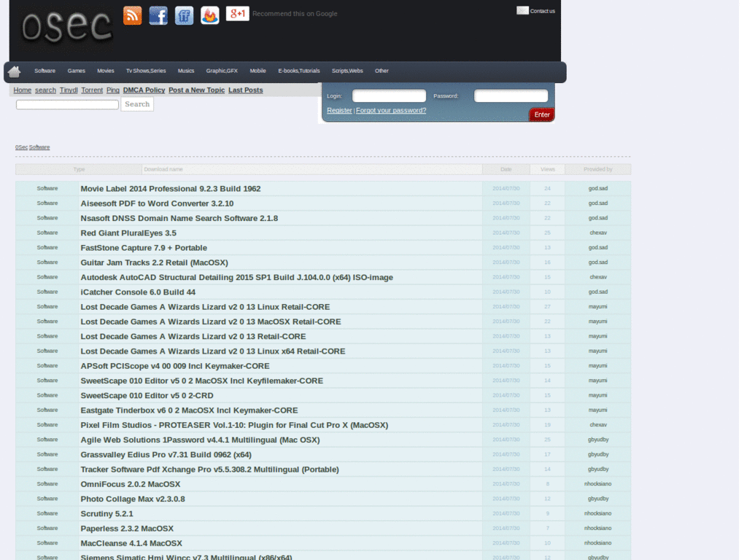Open the E-books,Tutorials menu
This screenshot has width=747, height=560.
click(x=298, y=71)
